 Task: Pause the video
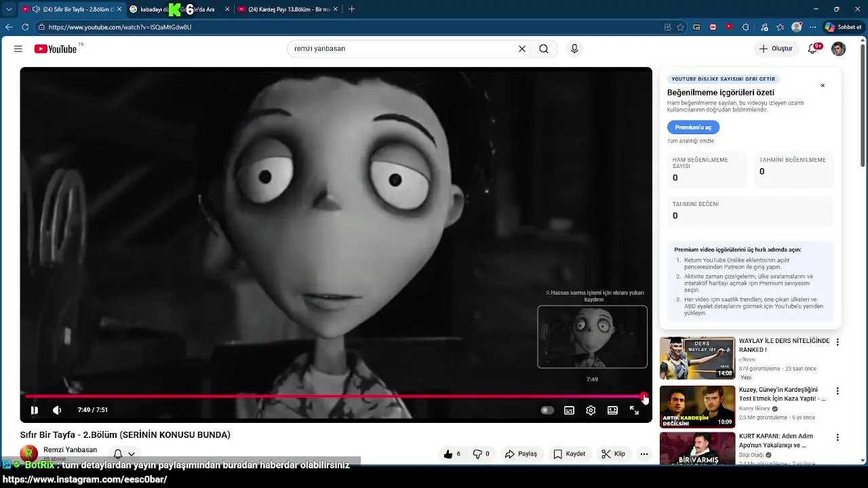point(35,410)
